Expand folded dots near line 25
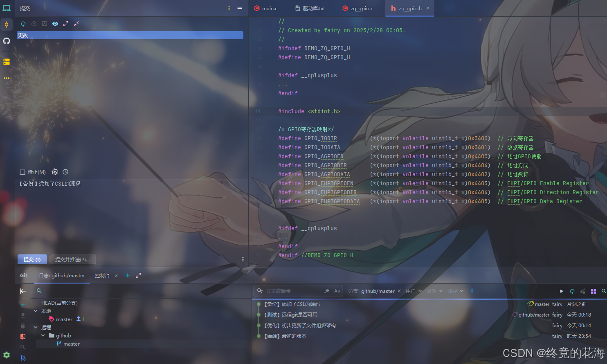The image size is (607, 364). 283,238
